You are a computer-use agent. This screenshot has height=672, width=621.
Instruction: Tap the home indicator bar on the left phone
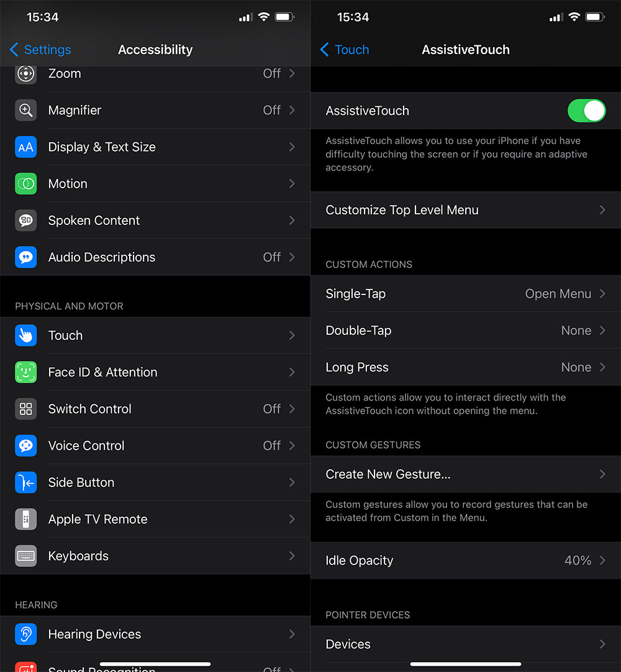click(155, 664)
